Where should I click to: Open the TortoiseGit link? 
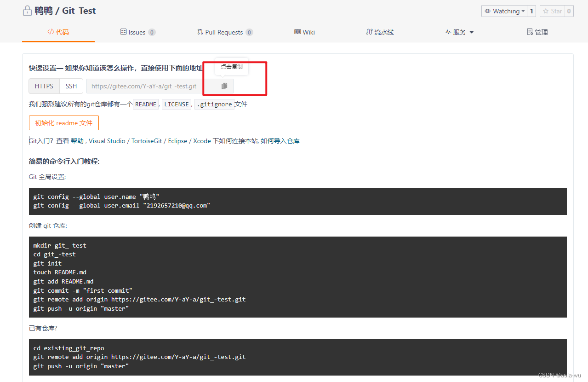tap(147, 141)
